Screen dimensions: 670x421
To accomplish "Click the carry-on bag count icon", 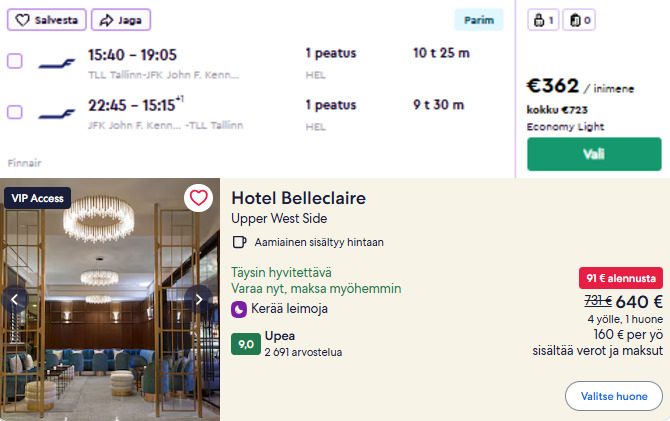I will [579, 20].
